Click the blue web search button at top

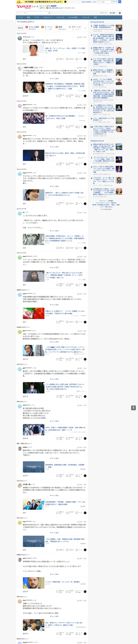120,2
